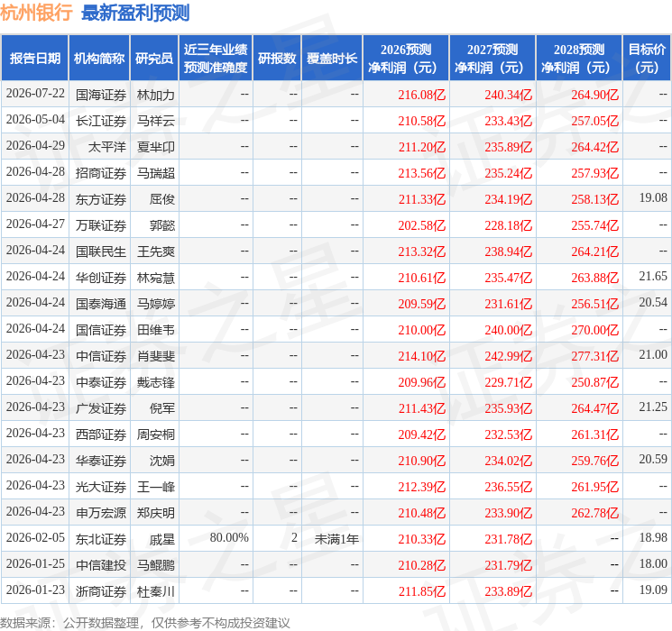Click the 中信建投 institution cell

(x=101, y=565)
